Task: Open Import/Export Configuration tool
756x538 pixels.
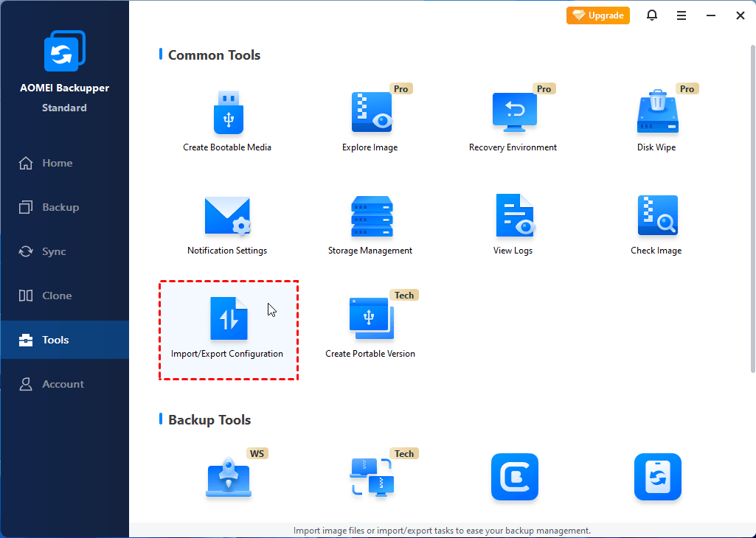Action: coord(229,330)
